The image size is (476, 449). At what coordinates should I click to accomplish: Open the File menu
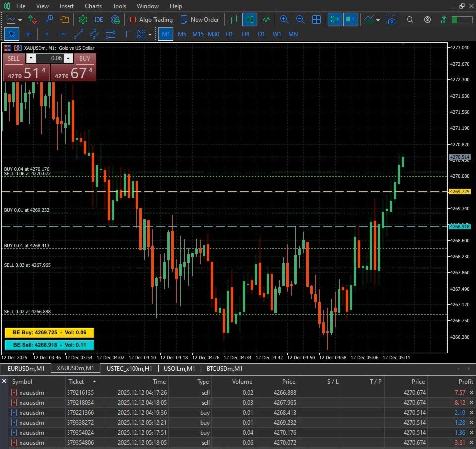tap(21, 6)
